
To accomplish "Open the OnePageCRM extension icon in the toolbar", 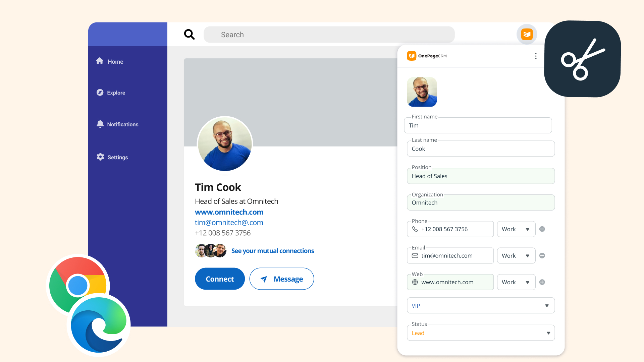I will pos(527,34).
